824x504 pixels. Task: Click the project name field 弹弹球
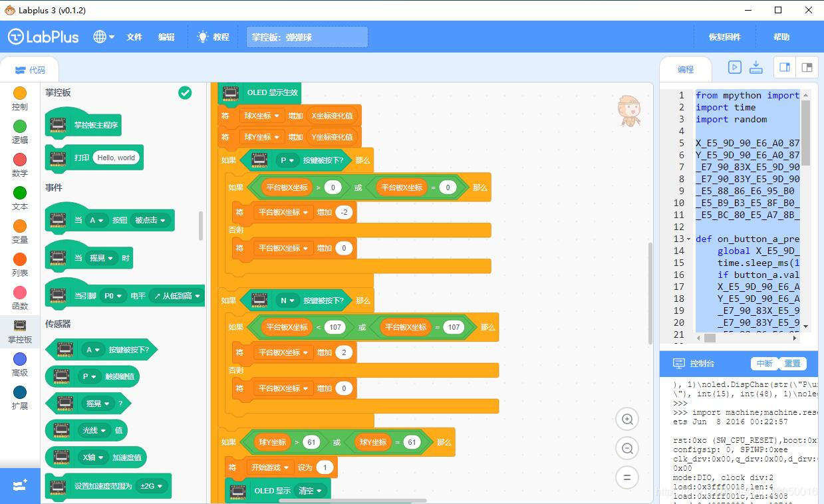pyautogui.click(x=307, y=37)
